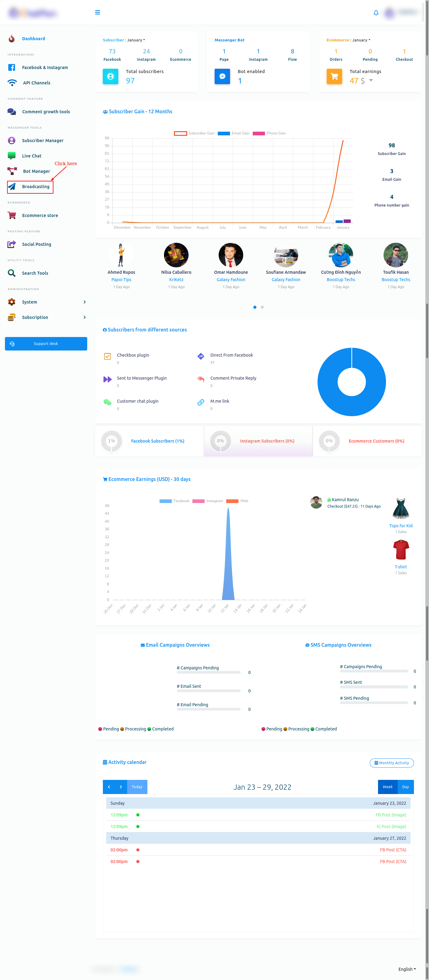Viewport: 429px width, 980px height.
Task: Click the hamburger menu icon
Action: pos(97,13)
